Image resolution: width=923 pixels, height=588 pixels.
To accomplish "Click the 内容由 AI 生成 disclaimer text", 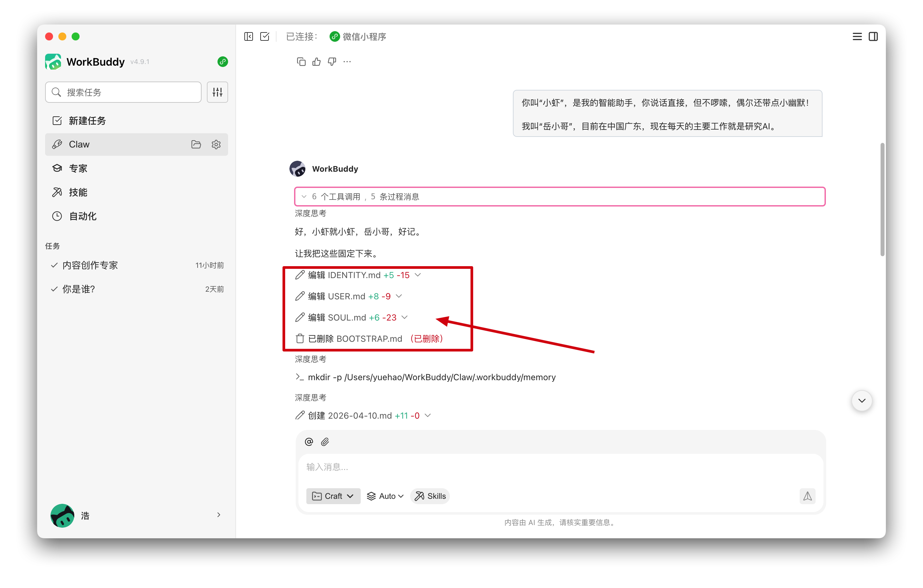I will tap(560, 523).
